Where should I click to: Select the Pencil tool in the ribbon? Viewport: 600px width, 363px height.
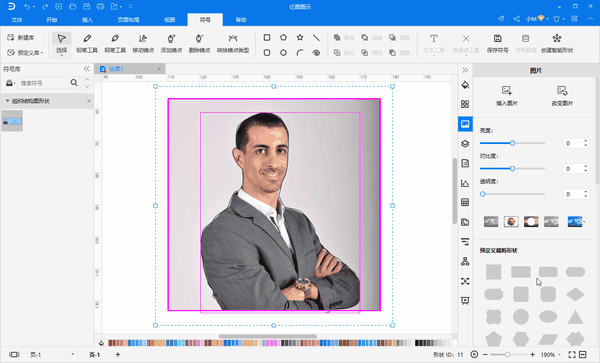click(x=87, y=43)
